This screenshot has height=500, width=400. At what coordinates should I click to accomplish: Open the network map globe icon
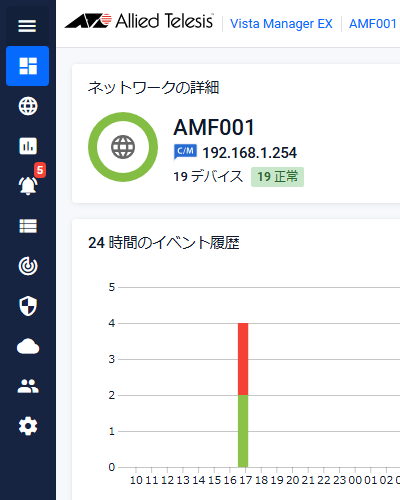pos(28,106)
